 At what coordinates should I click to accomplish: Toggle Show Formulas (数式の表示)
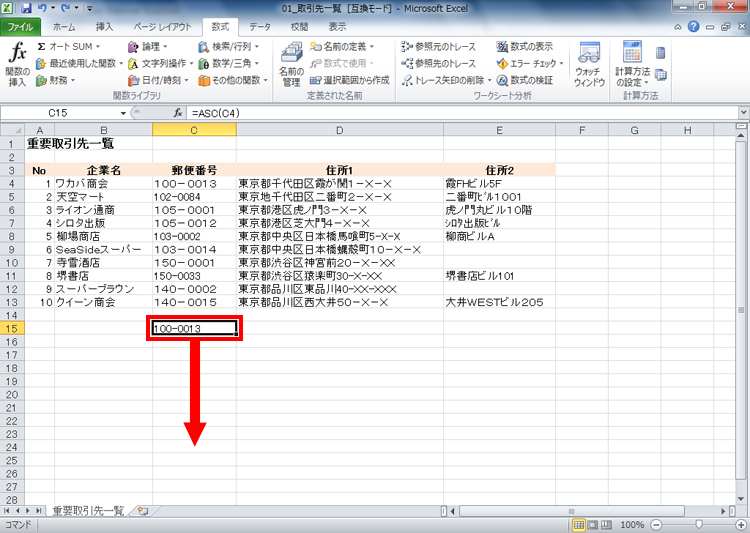(x=524, y=46)
